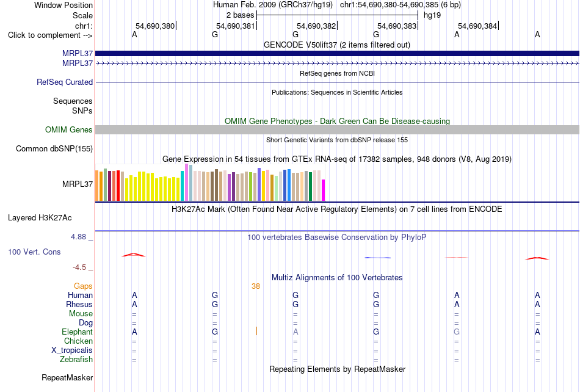Screen dimensions: 580x392
Task: Click the RepeatMasker track label
Action: pos(67,377)
